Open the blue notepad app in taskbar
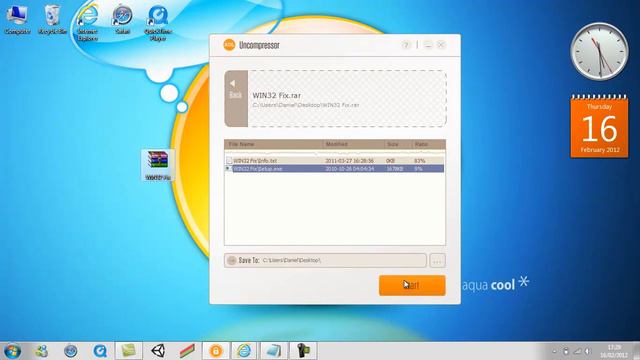The width and height of the screenshot is (640, 360). click(x=273, y=351)
